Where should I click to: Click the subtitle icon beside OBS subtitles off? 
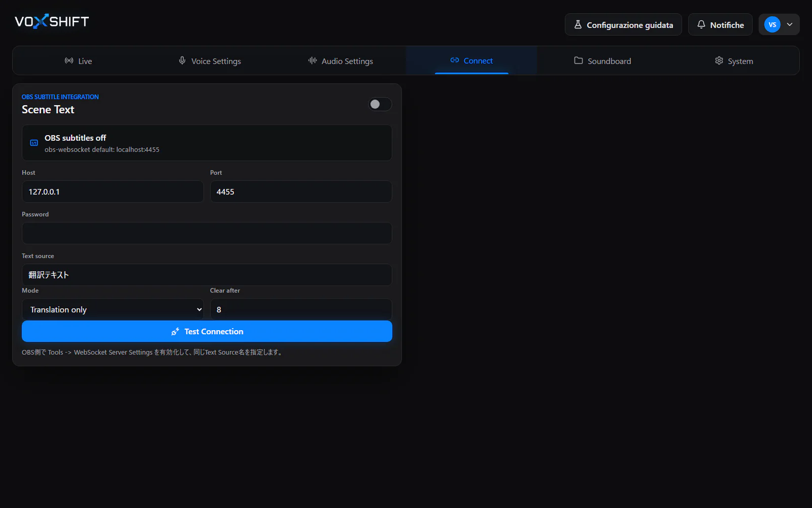(x=34, y=143)
